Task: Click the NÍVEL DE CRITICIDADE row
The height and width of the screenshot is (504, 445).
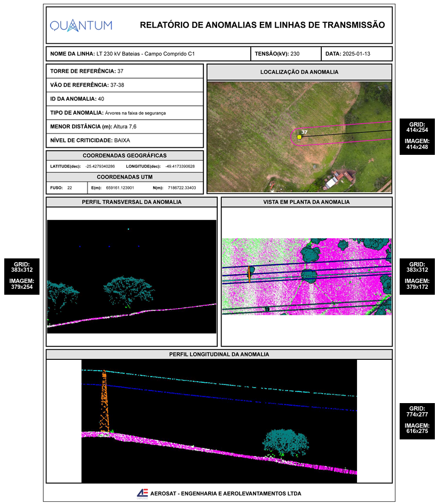Action: point(125,140)
